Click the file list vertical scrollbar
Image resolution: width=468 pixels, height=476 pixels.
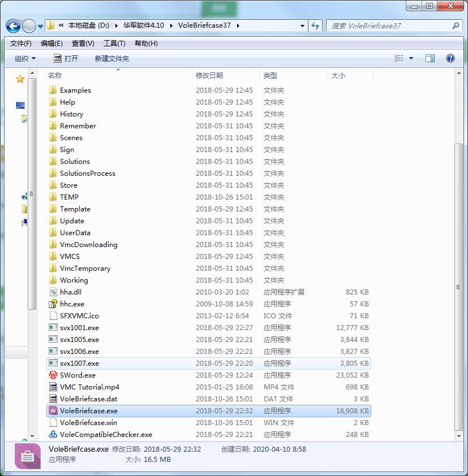[458, 287]
